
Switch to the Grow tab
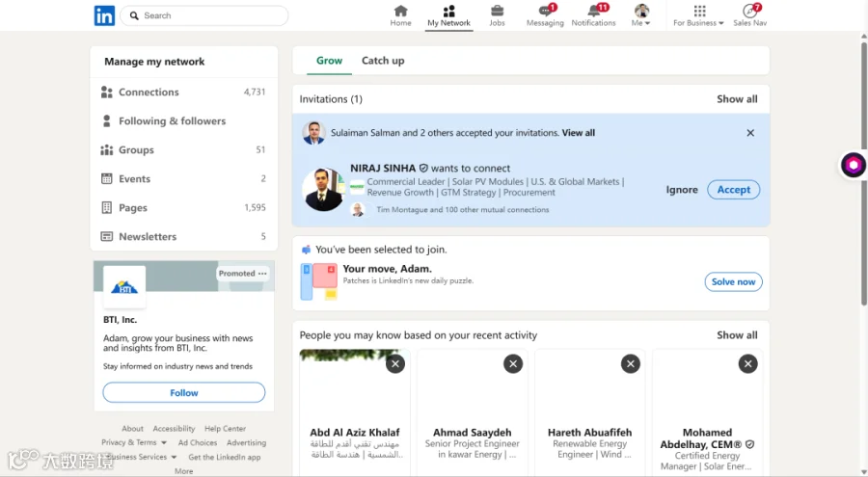(330, 61)
